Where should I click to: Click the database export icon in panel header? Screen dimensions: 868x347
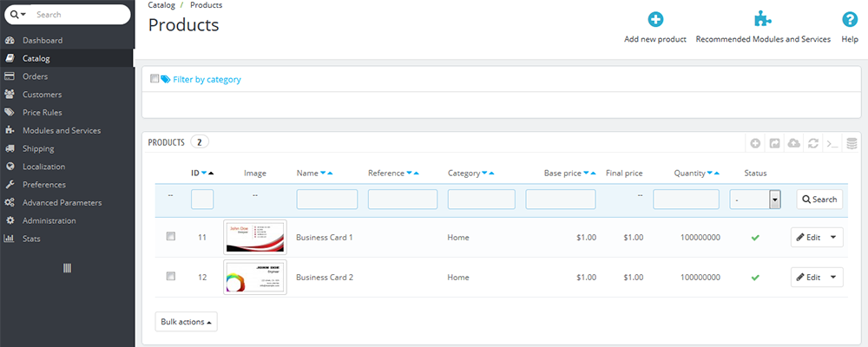pos(852,143)
